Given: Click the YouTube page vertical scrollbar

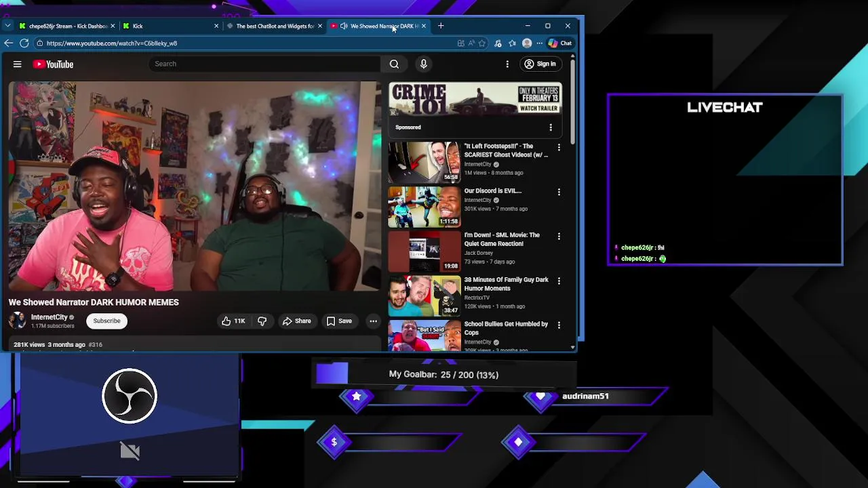Looking at the screenshot, I should click(x=573, y=102).
